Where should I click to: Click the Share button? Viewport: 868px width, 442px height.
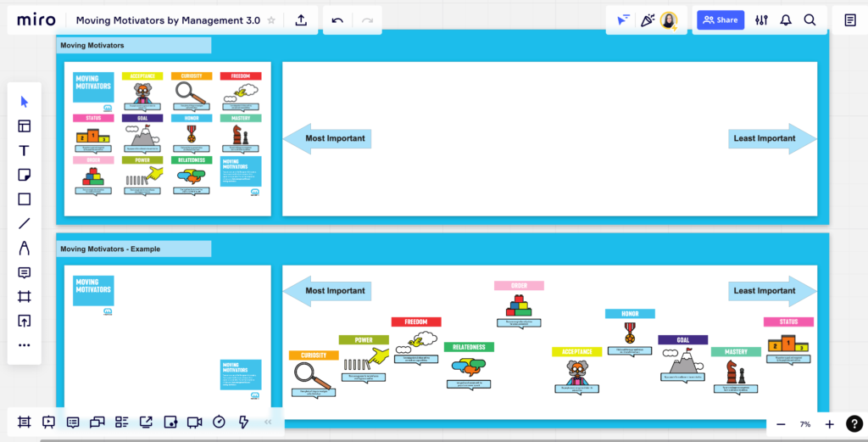[720, 20]
